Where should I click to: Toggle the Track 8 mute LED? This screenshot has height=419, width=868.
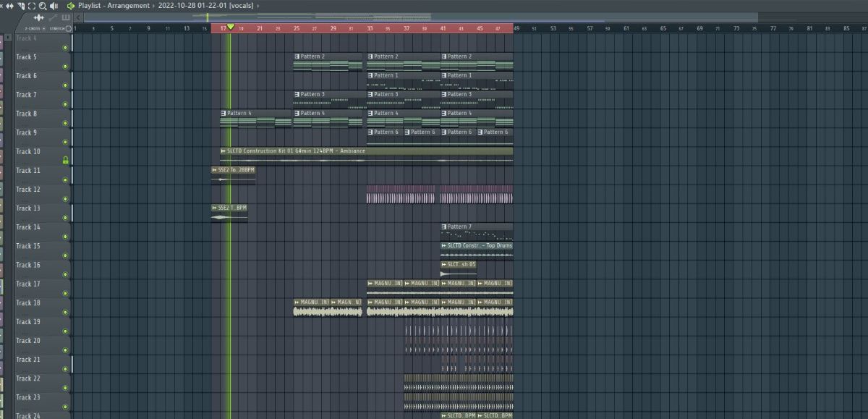coord(65,123)
